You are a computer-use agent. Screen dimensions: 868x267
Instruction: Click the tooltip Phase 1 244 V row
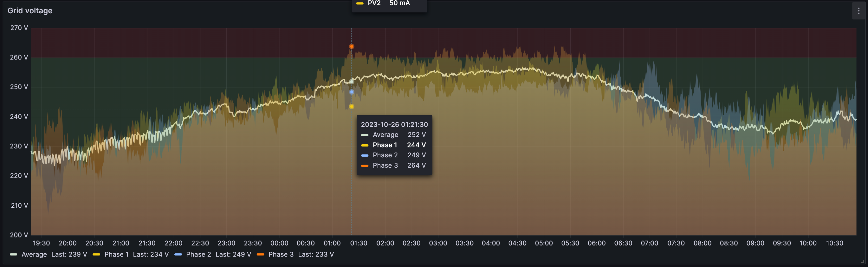coord(394,145)
